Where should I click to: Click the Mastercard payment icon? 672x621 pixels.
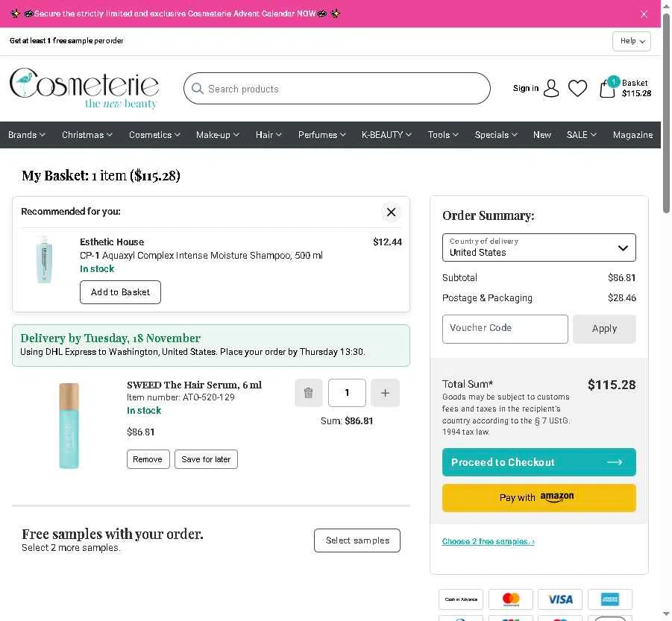click(x=511, y=599)
